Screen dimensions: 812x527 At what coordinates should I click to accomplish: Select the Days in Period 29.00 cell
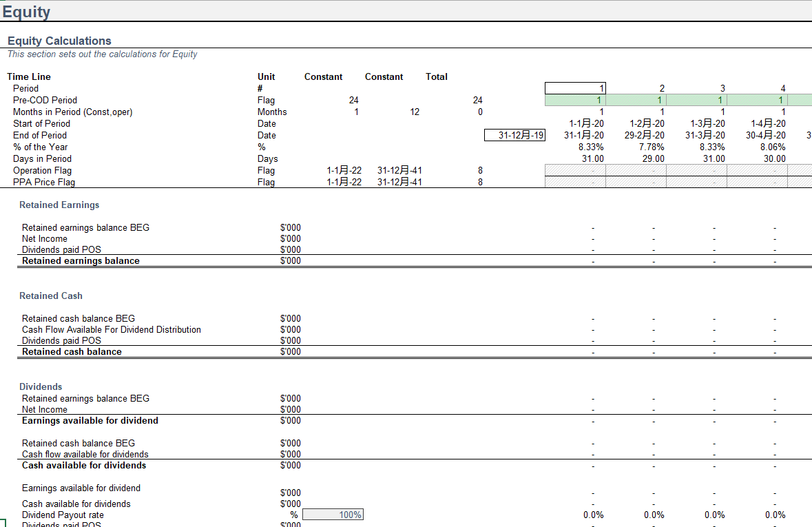click(x=653, y=158)
